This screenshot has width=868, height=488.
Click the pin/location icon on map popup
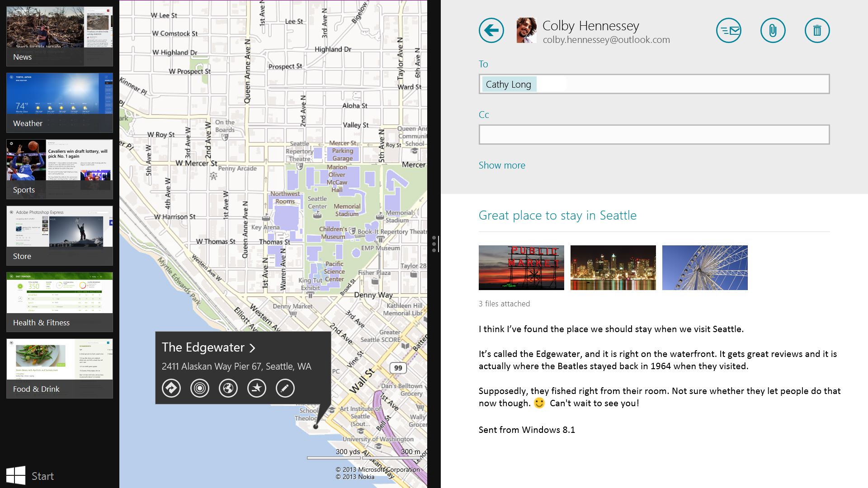(199, 389)
